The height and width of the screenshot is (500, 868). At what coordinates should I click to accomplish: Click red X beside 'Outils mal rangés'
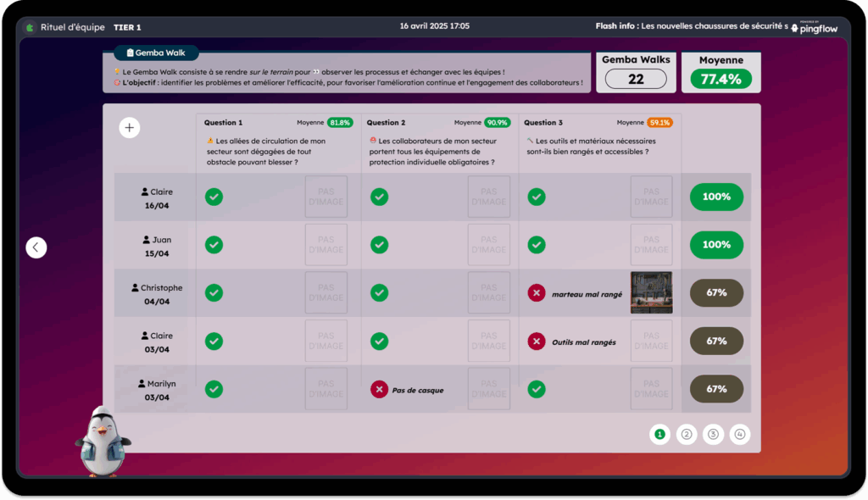click(x=537, y=342)
